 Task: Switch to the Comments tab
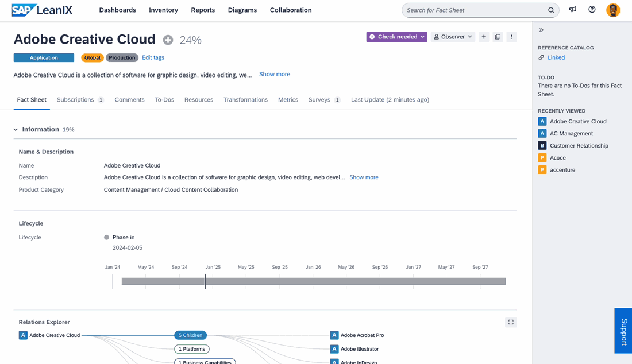pyautogui.click(x=129, y=100)
